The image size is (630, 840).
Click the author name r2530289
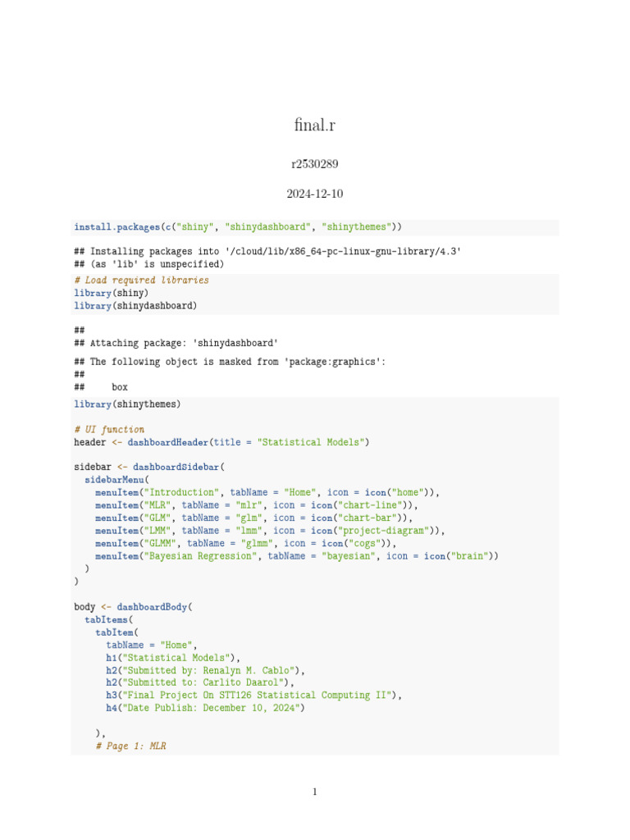tap(315, 164)
